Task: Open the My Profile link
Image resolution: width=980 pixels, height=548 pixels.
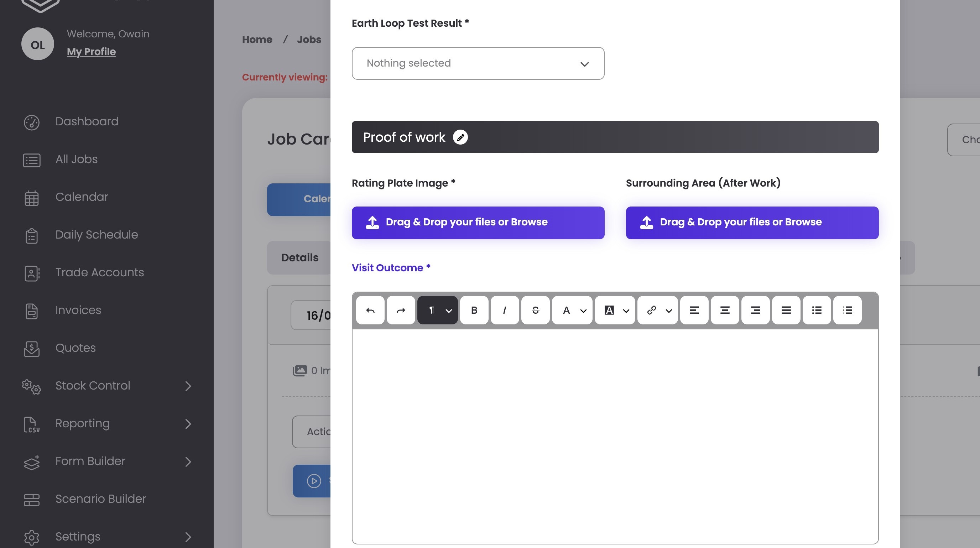Action: pyautogui.click(x=91, y=52)
